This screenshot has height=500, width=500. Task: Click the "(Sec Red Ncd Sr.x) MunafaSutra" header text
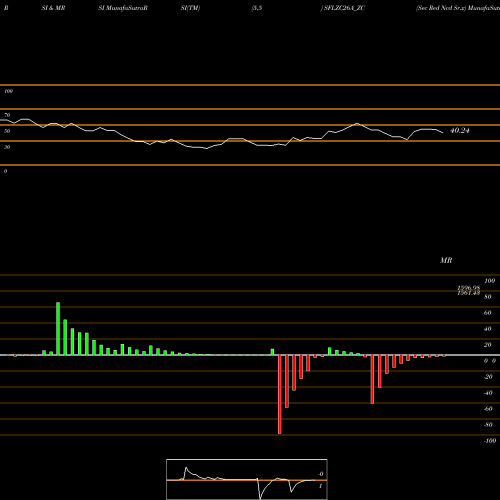458,8
